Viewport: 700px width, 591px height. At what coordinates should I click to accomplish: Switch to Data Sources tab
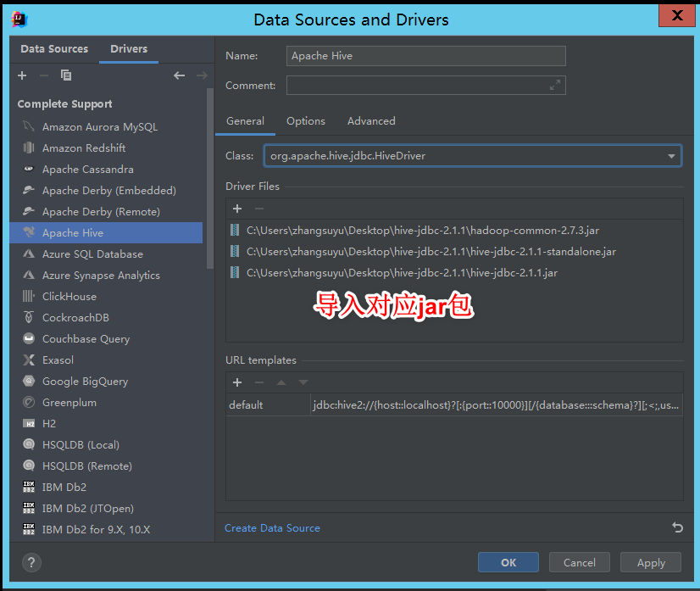pyautogui.click(x=54, y=48)
